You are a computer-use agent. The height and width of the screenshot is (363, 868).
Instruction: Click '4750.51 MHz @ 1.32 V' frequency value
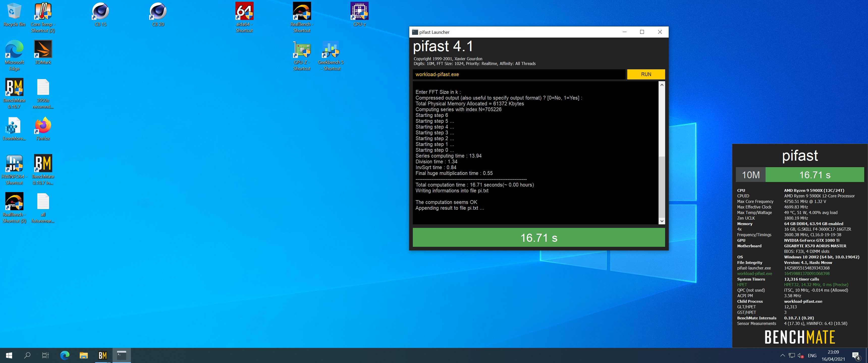[x=805, y=201]
